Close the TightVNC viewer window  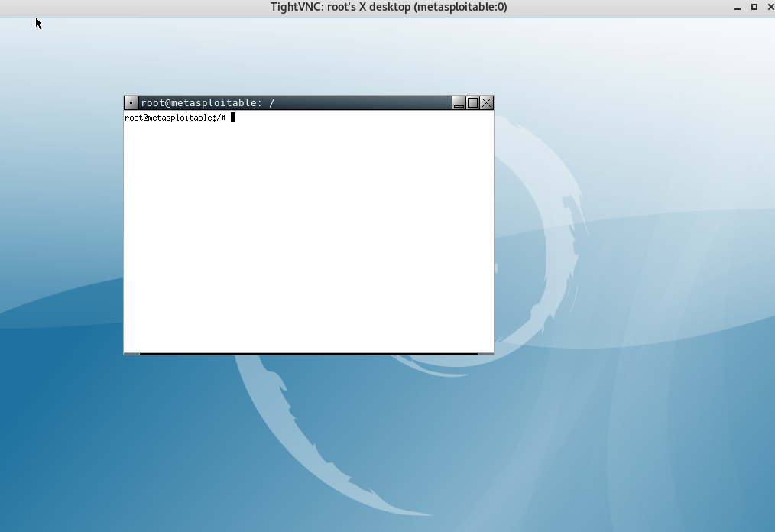768,8
